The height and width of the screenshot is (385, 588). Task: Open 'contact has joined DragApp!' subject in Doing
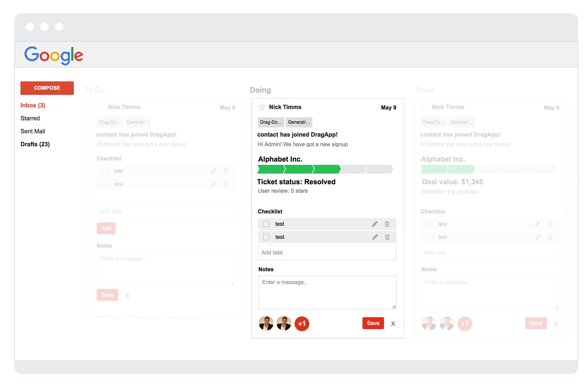[x=297, y=135]
